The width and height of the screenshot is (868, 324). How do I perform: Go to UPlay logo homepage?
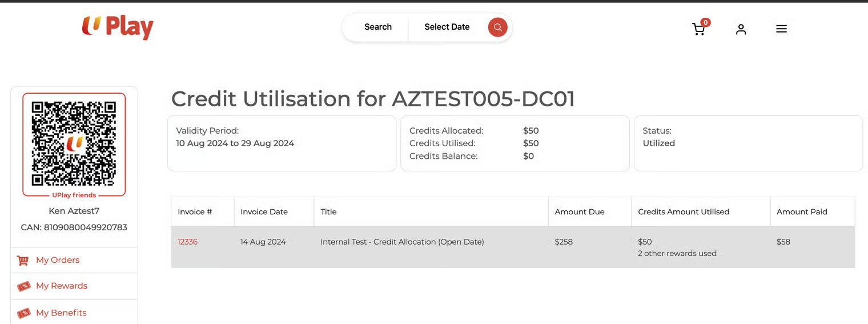click(x=118, y=27)
